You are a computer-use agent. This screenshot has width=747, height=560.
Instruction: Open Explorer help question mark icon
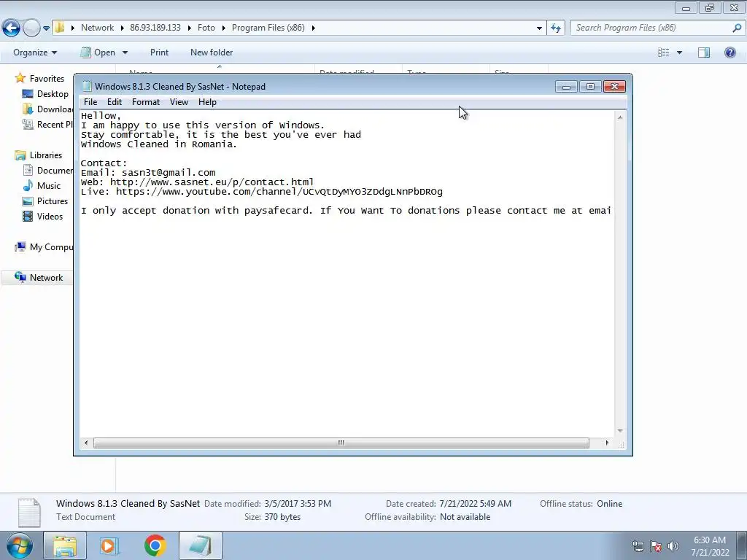click(729, 52)
